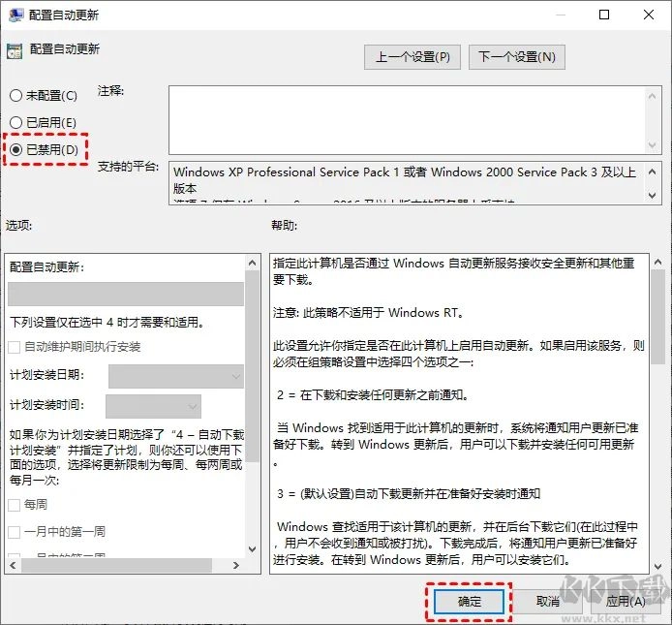Select the 未配置(C) radio option

[15, 96]
